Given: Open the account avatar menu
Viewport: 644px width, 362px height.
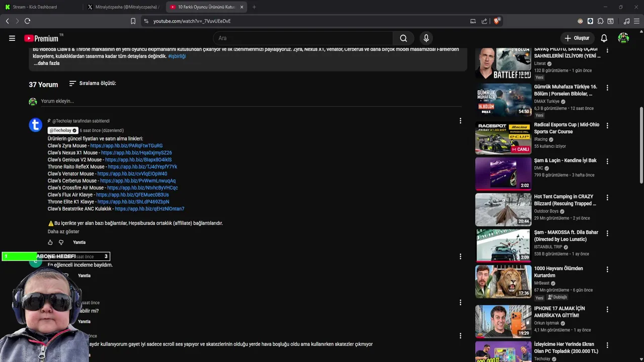Looking at the screenshot, I should (x=623, y=38).
